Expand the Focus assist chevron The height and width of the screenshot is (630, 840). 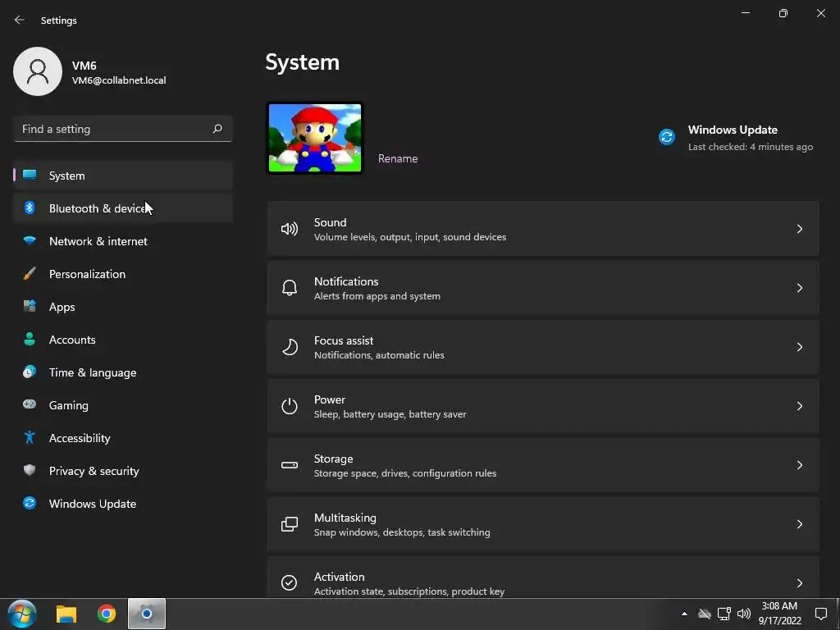[799, 347]
